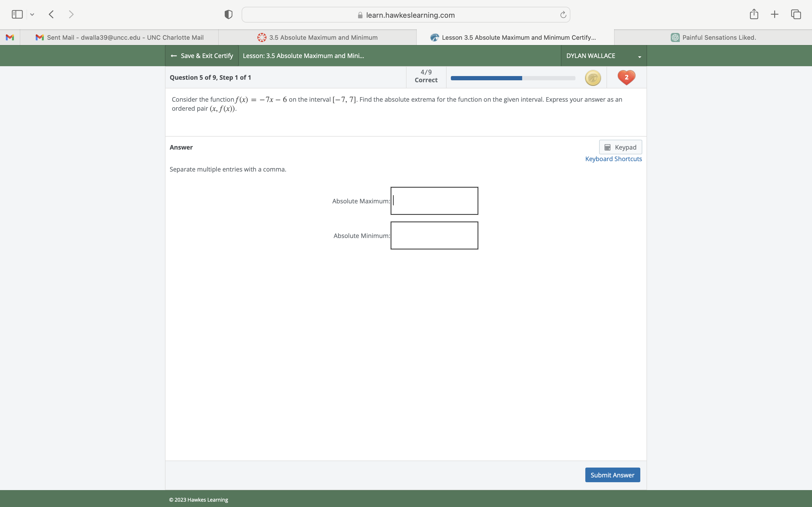
Task: Open the Share icon in toolbar
Action: 754,14
